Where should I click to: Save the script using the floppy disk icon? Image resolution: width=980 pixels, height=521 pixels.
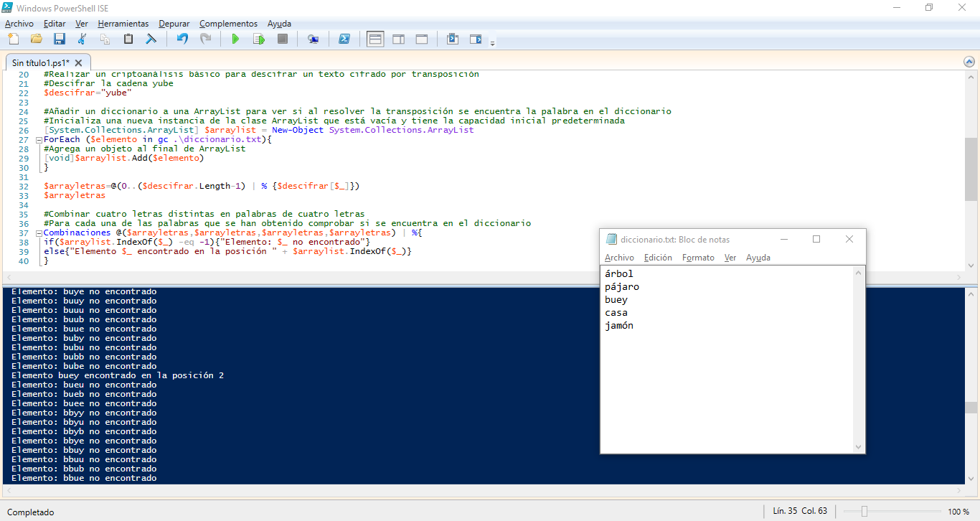(60, 39)
